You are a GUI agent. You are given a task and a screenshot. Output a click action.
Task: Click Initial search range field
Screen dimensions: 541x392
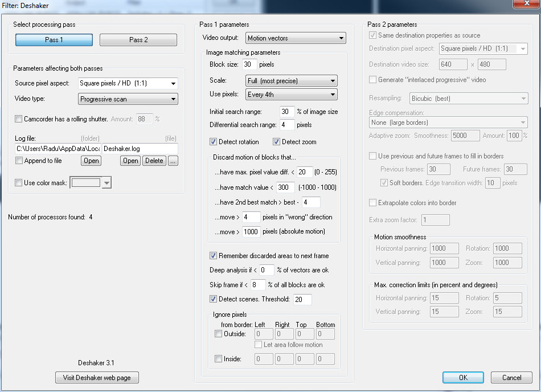pyautogui.click(x=287, y=112)
